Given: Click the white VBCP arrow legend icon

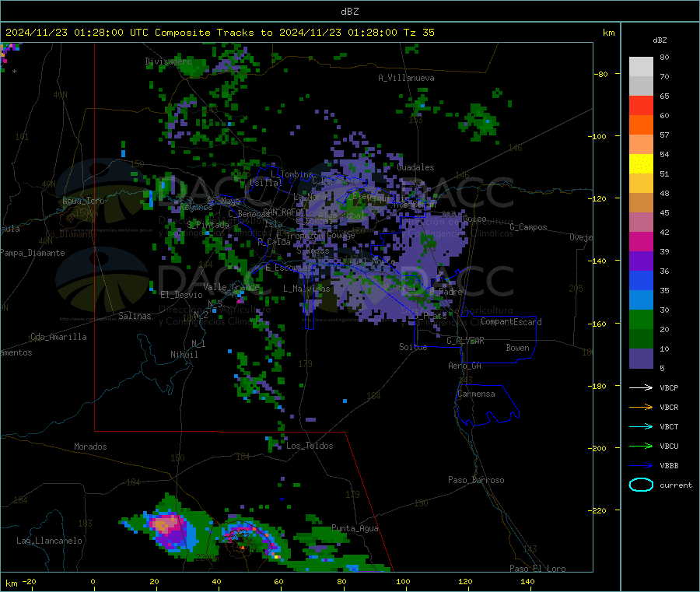Looking at the screenshot, I should pos(641,387).
